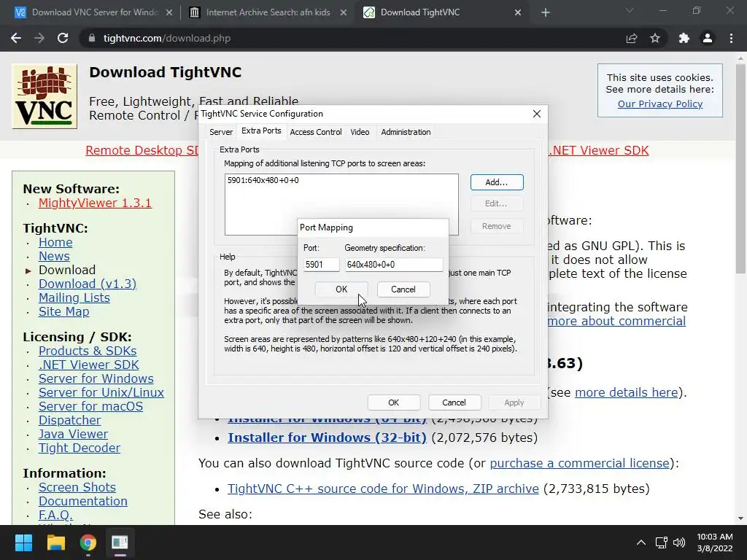Close TightVNC Service Configuration dialog
This screenshot has width=747, height=560.
point(537,114)
